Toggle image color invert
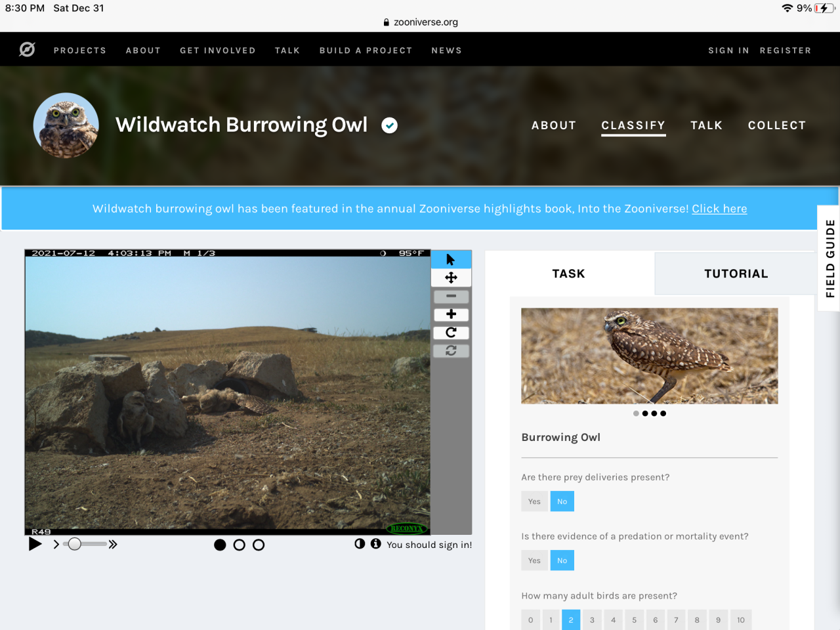Viewport: 840px width, 630px height. [360, 543]
